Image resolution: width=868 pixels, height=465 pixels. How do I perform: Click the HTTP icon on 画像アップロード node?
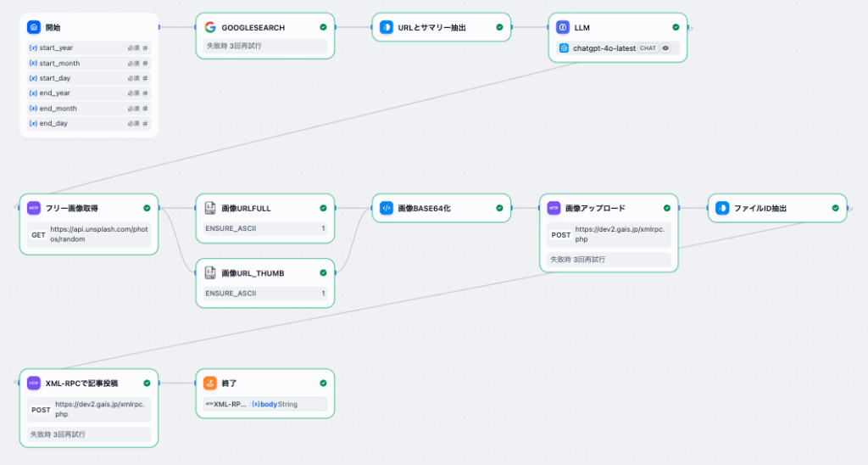coord(554,207)
